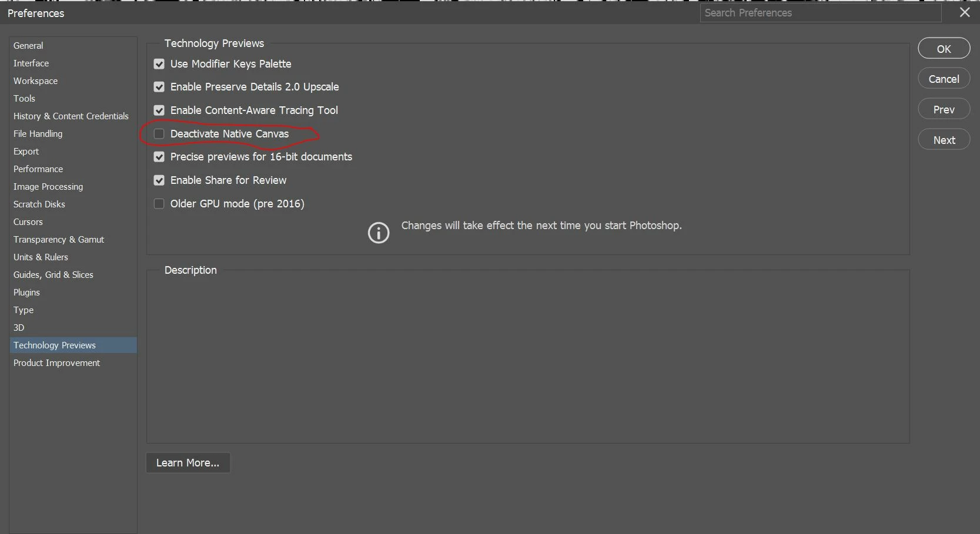Open Units & Rulers settings

click(x=73, y=257)
